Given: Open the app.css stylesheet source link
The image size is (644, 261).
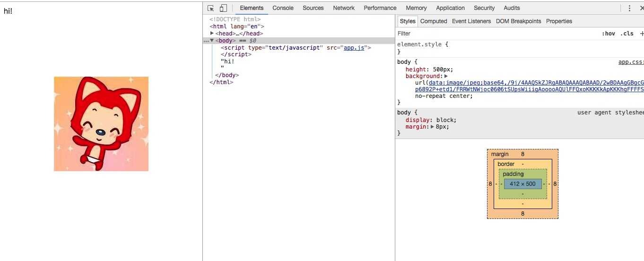Looking at the screenshot, I should coord(631,62).
